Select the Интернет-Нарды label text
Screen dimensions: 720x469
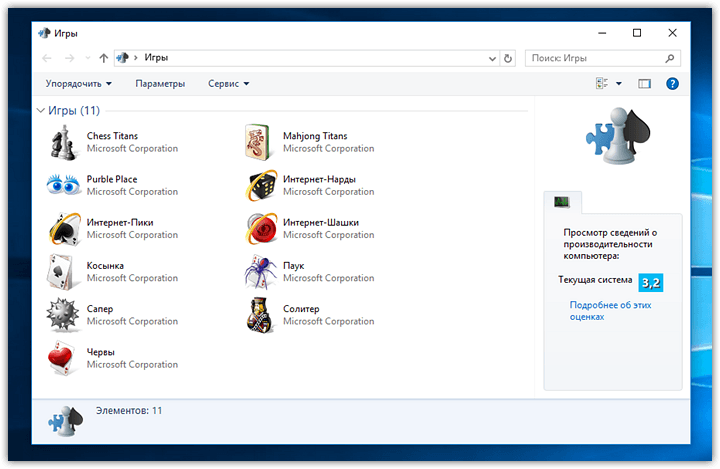click(319, 179)
